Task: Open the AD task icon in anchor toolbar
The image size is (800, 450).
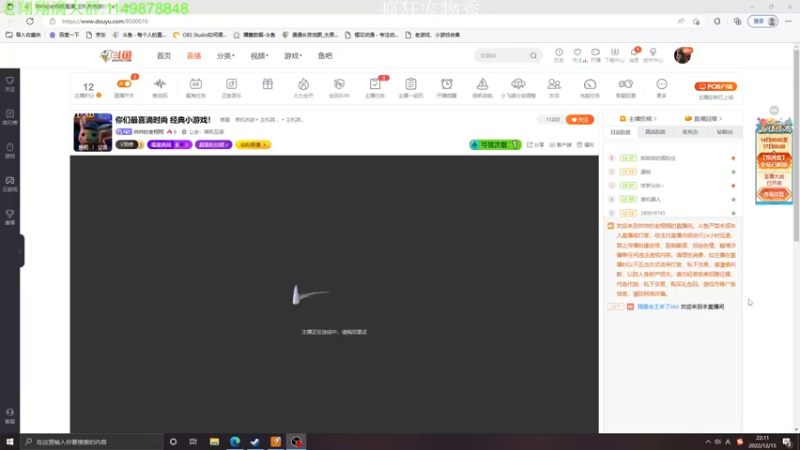Action: pos(195,84)
